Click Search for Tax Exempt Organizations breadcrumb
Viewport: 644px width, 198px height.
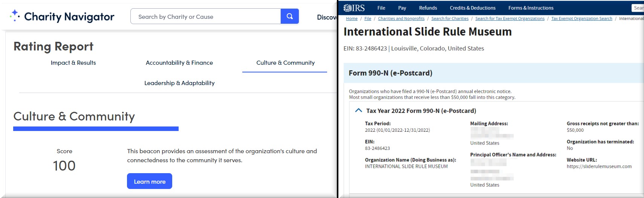tap(509, 18)
